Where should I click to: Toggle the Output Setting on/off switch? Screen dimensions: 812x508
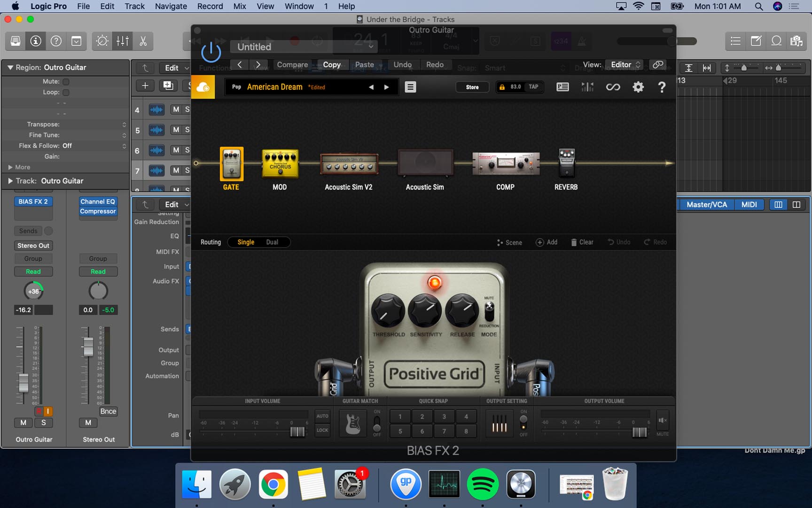[x=523, y=423]
